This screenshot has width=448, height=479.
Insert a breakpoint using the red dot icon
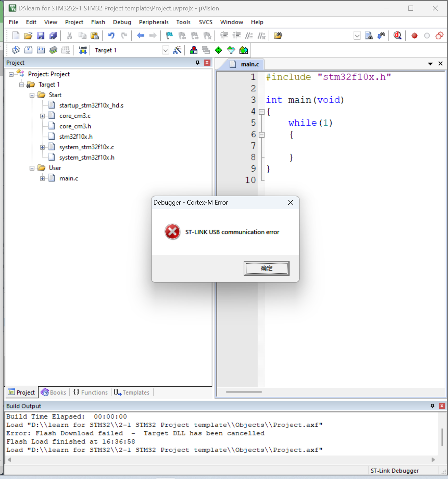point(414,35)
